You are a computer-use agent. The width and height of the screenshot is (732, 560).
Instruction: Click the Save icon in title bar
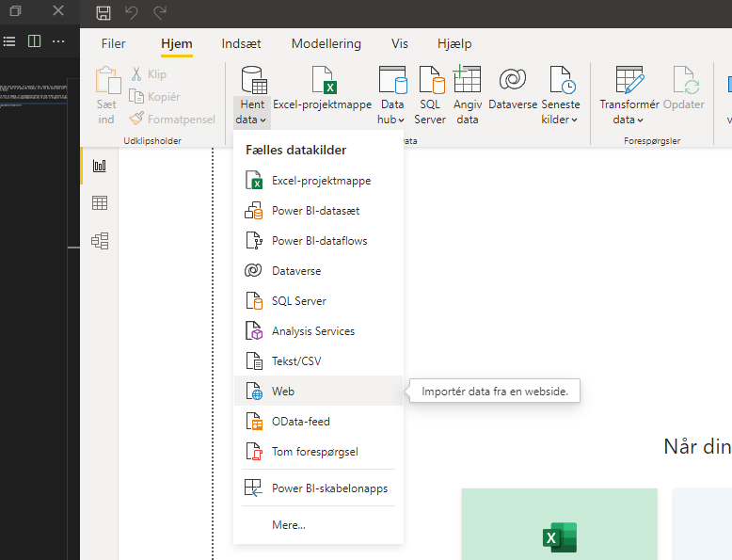(103, 12)
